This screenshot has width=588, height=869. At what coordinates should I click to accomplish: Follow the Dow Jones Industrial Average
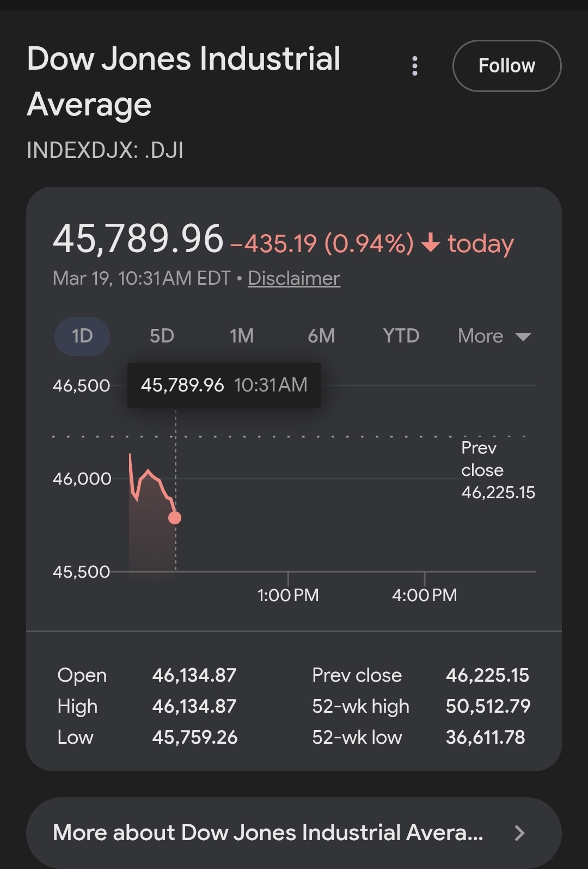point(506,66)
